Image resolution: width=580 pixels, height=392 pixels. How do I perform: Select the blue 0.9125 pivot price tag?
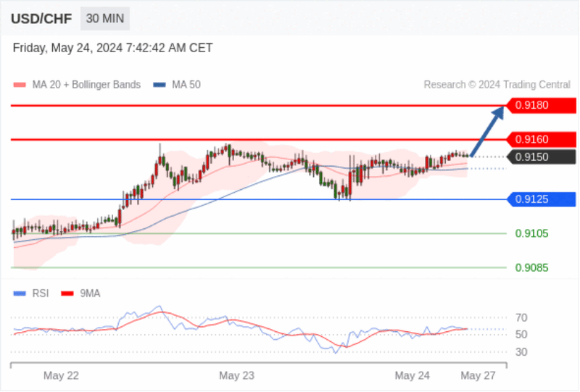(541, 199)
